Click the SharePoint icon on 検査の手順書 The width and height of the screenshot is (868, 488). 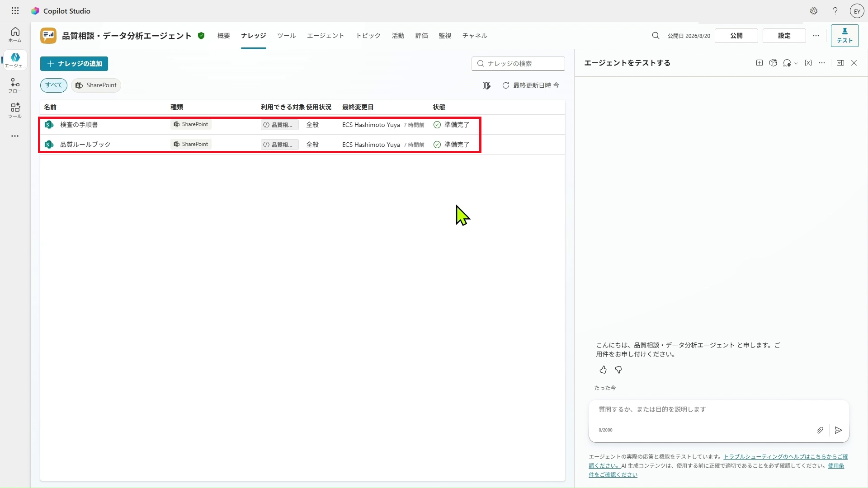[x=49, y=125]
